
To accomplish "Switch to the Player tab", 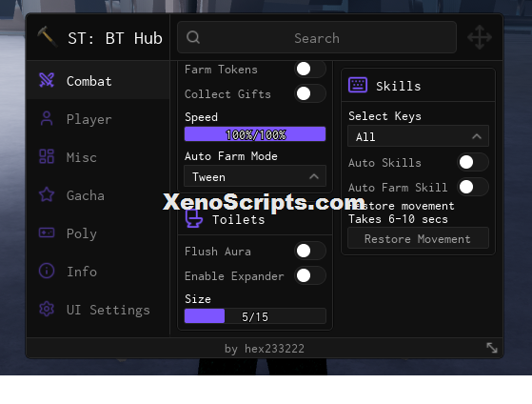I will [x=98, y=118].
